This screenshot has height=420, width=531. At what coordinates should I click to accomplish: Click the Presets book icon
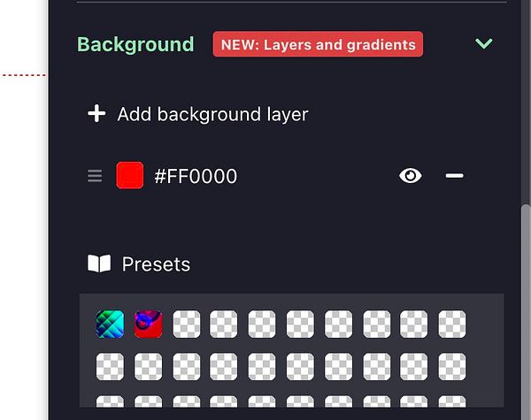pos(99,263)
